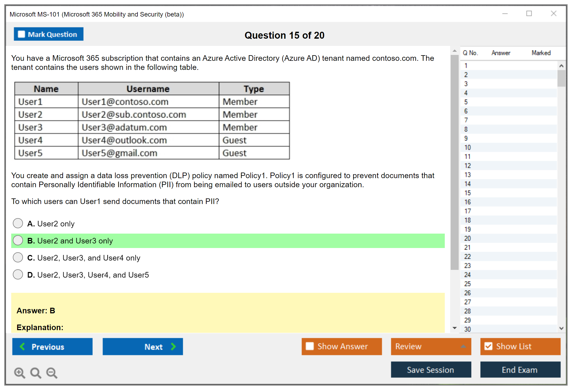Click the reset zoom magnifier icon
The image size is (574, 392).
(x=35, y=372)
